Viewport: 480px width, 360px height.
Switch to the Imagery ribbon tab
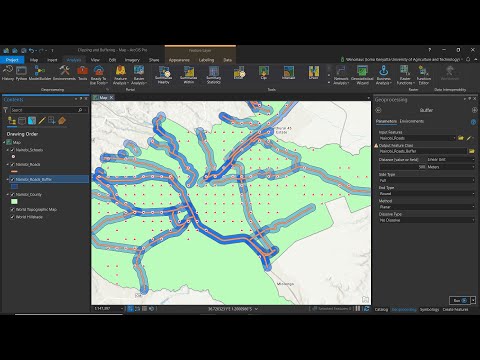click(132, 60)
